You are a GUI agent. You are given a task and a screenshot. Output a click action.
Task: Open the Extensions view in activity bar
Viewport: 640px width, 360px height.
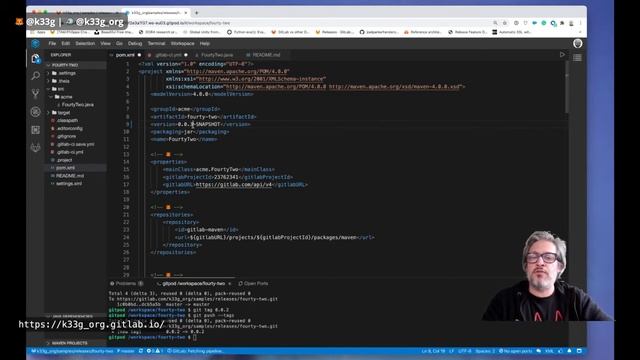pos(36,130)
